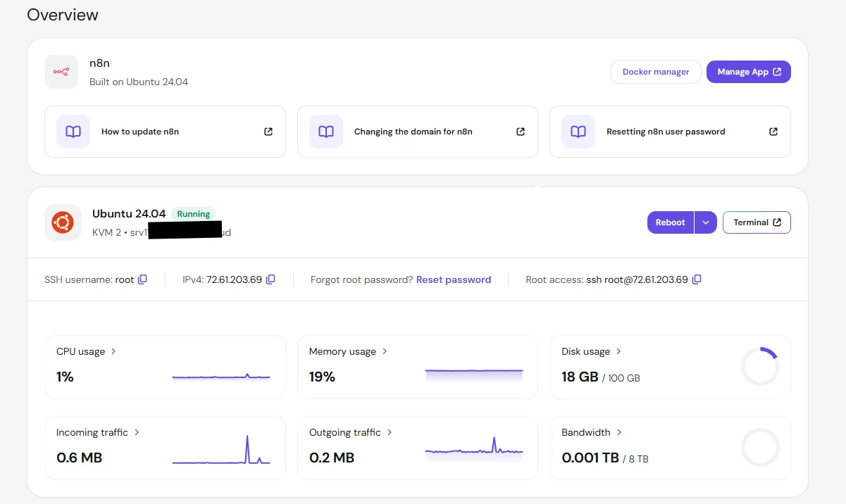Open external link icon for Resetting n8n user password
The height and width of the screenshot is (504, 846).
click(x=773, y=132)
